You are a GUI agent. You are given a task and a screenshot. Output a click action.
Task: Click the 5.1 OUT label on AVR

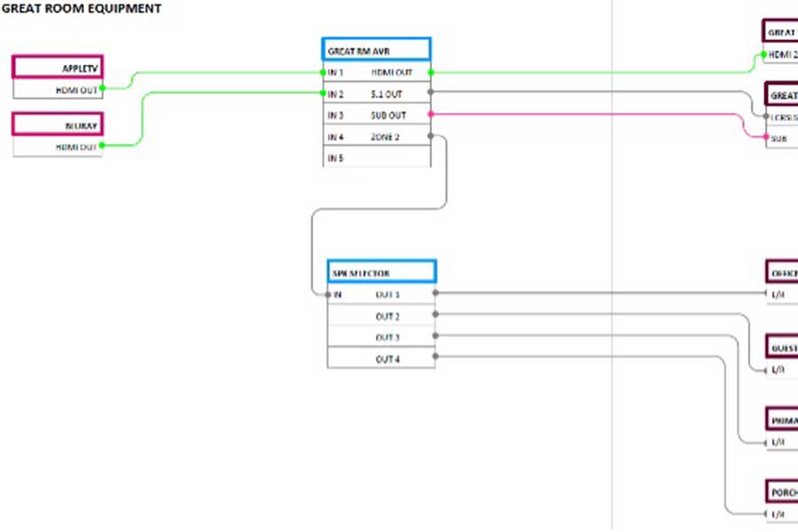387,94
